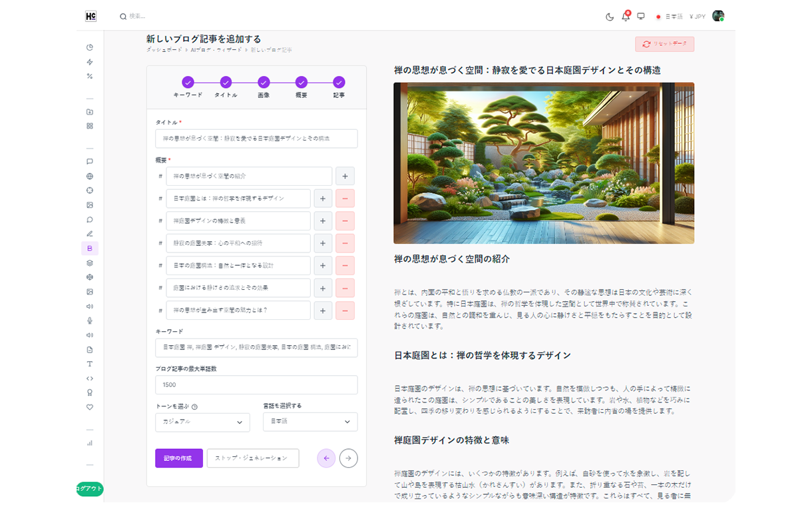Add outline after 庭園における静けさの追求 row

click(323, 288)
